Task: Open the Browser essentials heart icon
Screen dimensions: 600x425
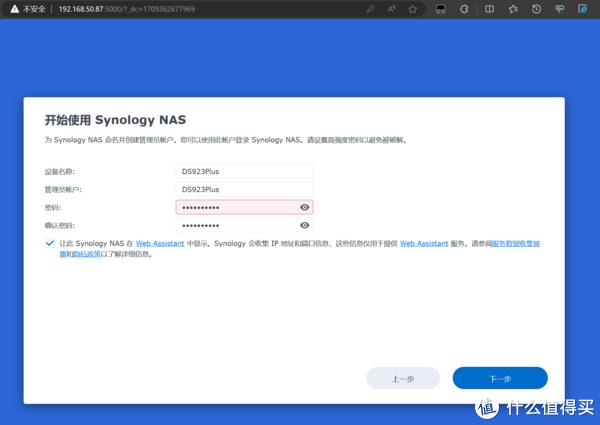Action: (x=559, y=9)
